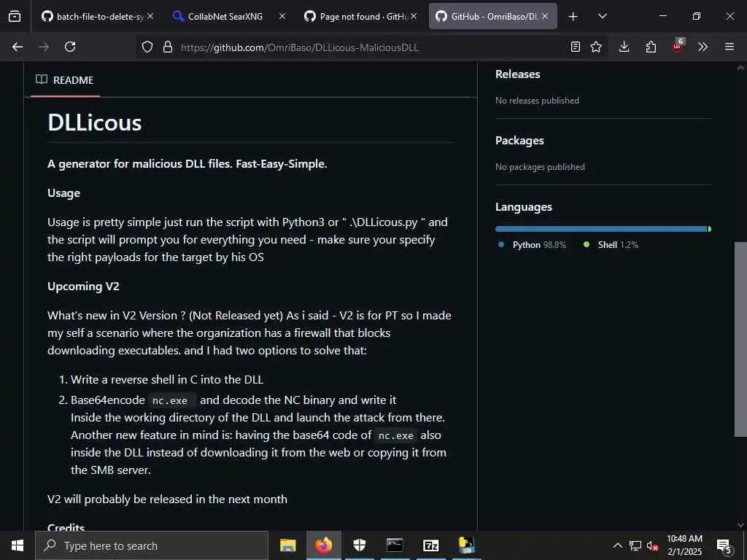Open the Shell 1.2% language link
The image size is (747, 560).
pos(611,245)
